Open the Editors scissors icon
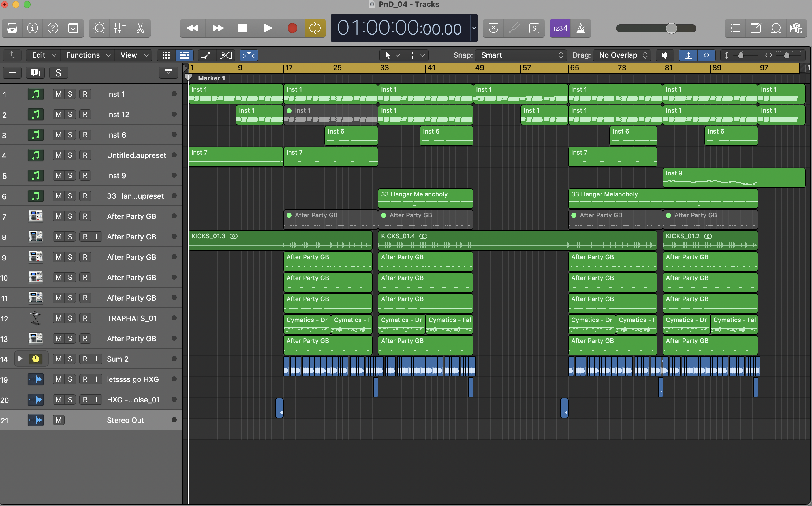Viewport: 812px width, 506px height. click(140, 28)
